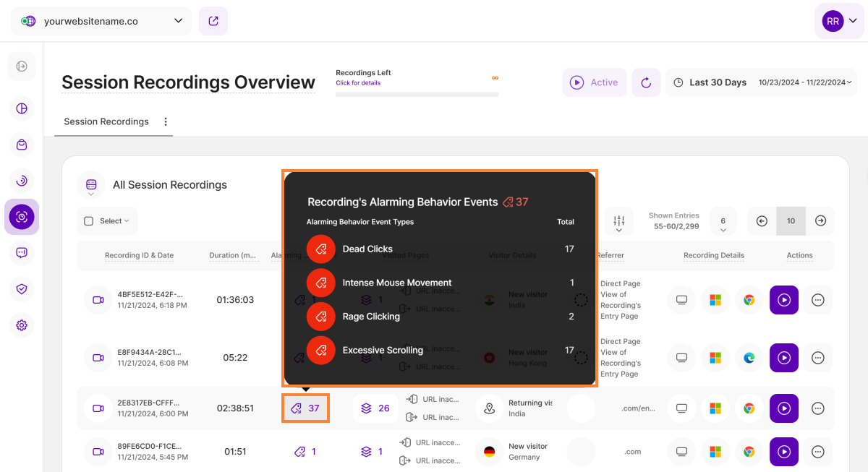The height and width of the screenshot is (472, 868).
Task: Go to next page arrow
Action: pyautogui.click(x=820, y=221)
